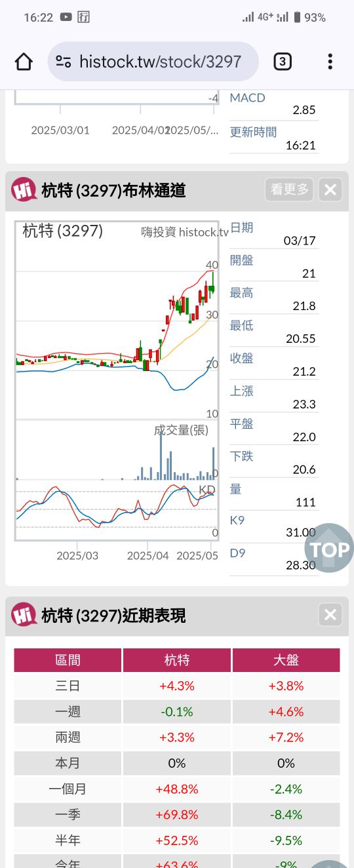The height and width of the screenshot is (868, 354).
Task: Tap the +4.3% value in 三日 row
Action: tap(177, 686)
